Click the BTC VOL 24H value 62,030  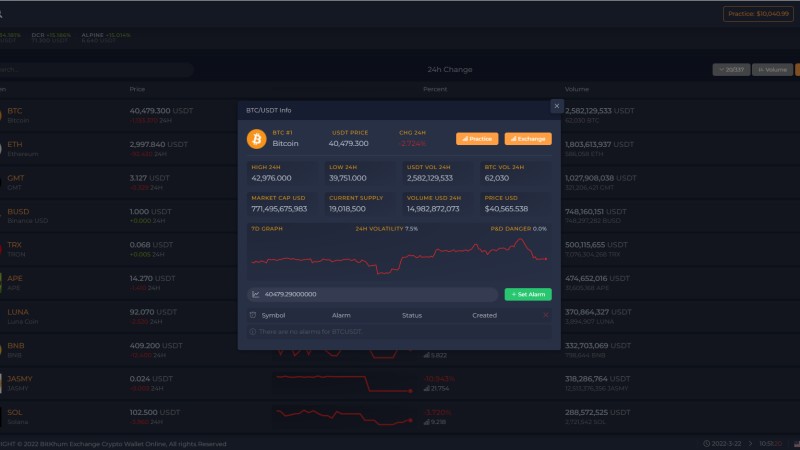click(x=496, y=178)
